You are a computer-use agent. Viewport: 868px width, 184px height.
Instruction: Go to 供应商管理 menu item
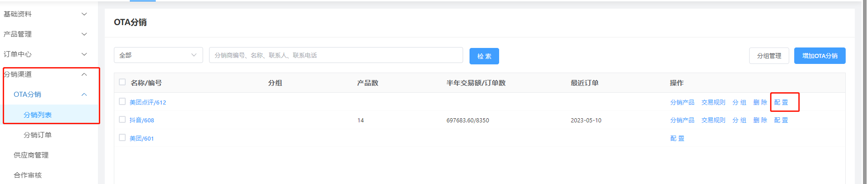coord(31,155)
